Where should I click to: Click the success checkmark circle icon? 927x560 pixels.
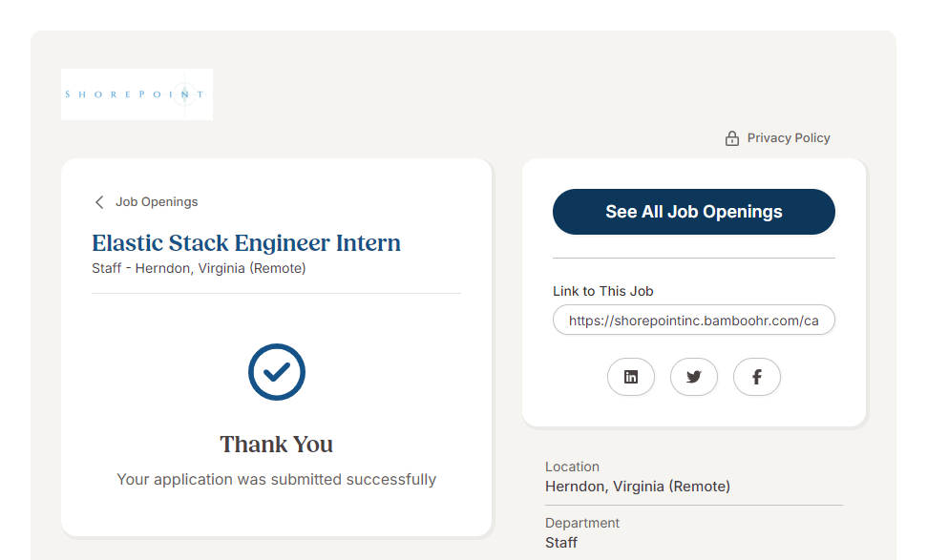click(277, 372)
